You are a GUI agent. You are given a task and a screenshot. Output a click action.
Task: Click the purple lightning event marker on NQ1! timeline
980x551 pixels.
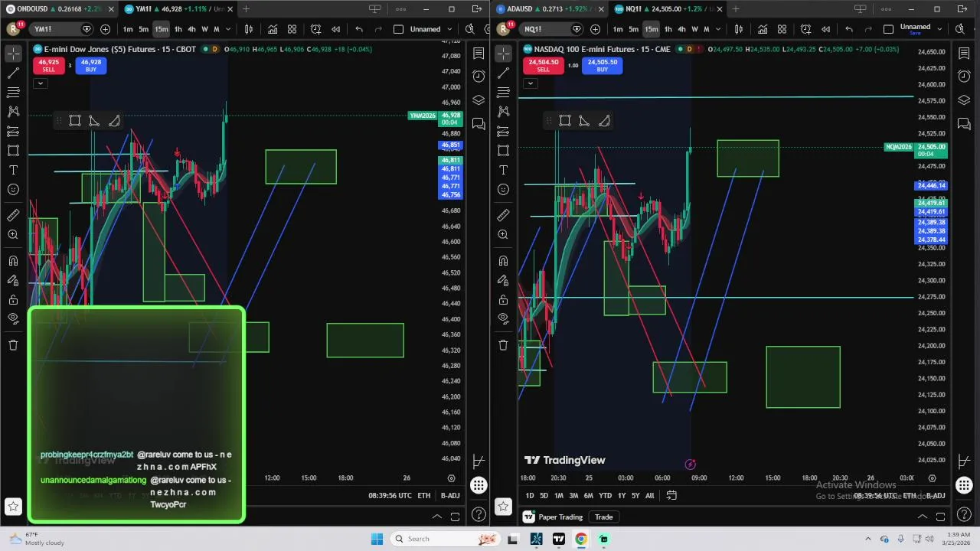(690, 464)
